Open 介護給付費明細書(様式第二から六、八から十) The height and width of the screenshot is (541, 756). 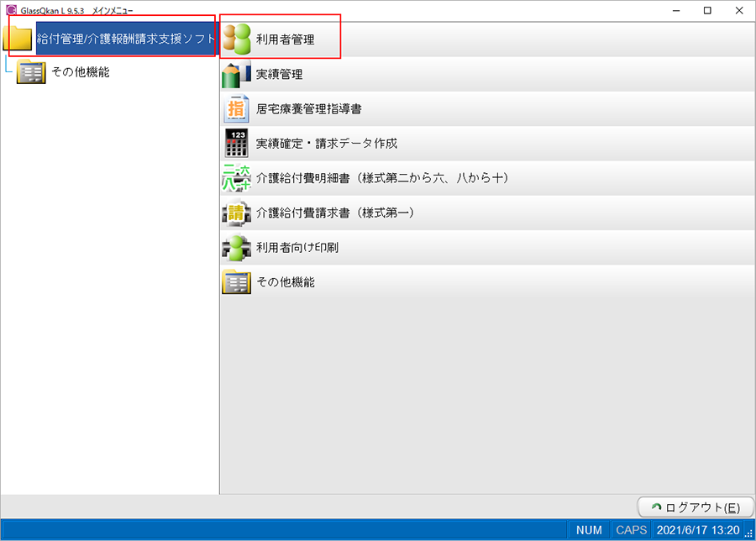pos(382,178)
